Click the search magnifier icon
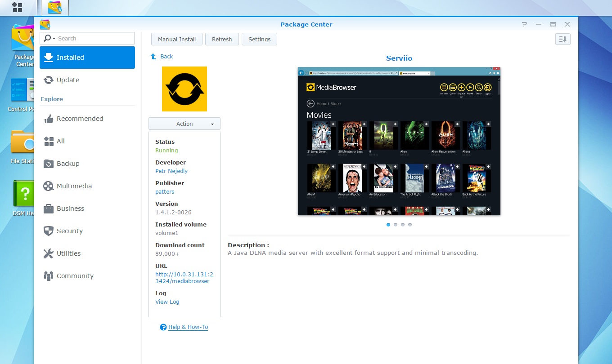This screenshot has height=364, width=612. pyautogui.click(x=47, y=38)
